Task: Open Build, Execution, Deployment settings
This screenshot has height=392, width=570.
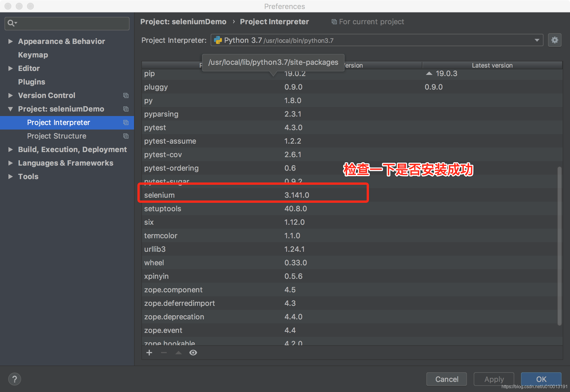Action: point(72,150)
